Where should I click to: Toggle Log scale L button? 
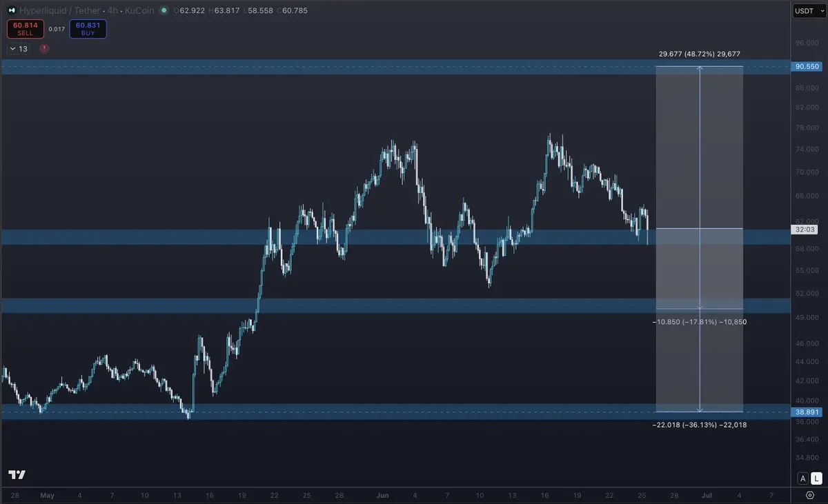815,478
